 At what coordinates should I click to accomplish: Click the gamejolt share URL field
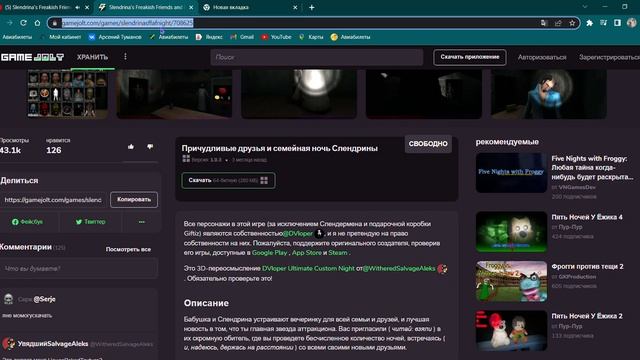[x=53, y=200]
